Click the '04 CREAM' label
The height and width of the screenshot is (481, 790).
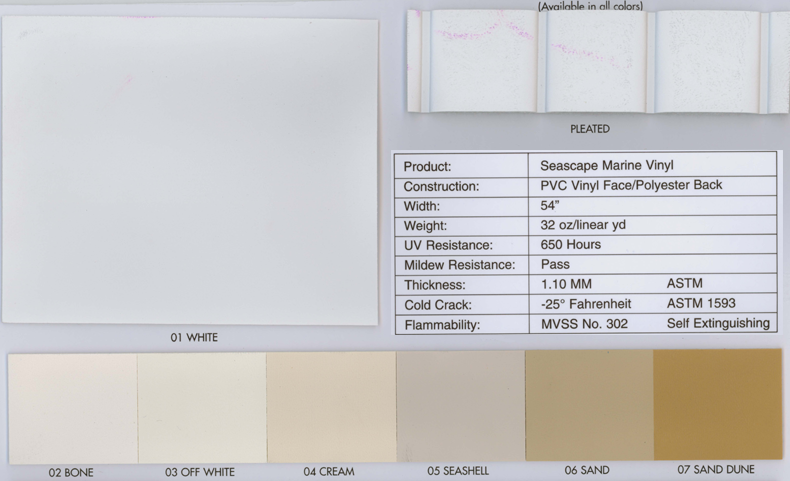[x=329, y=471]
